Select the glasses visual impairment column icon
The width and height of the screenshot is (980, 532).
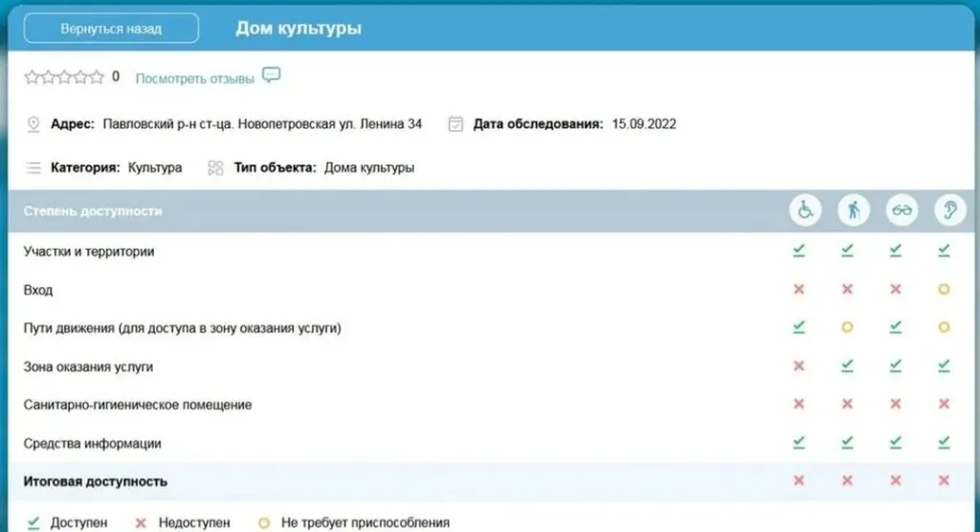tap(902, 211)
